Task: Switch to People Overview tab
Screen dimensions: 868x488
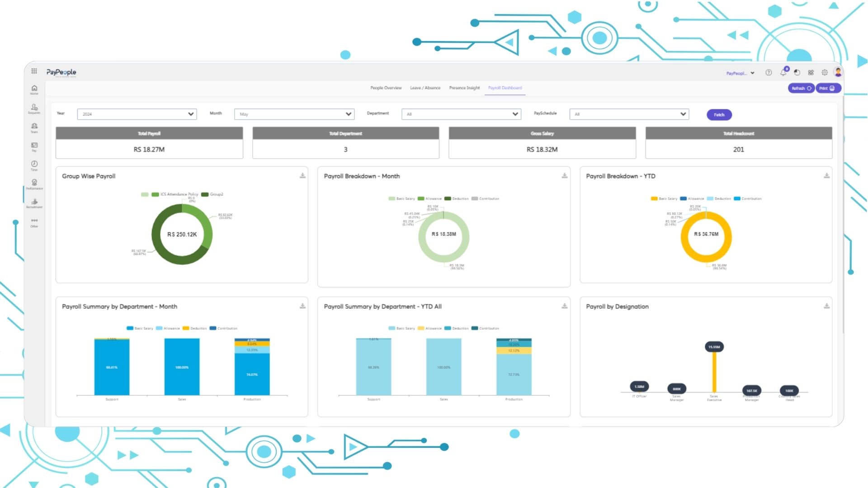Action: (386, 88)
